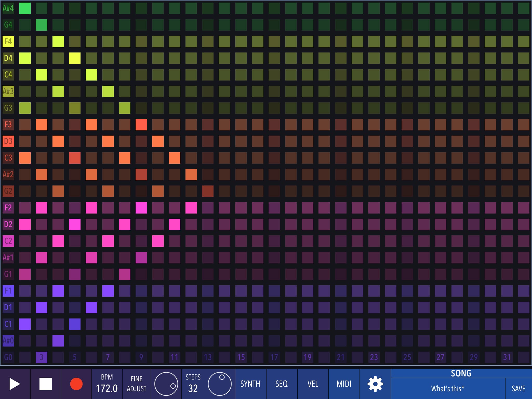Turn off the lit D2 cell in column 11

coord(175,224)
